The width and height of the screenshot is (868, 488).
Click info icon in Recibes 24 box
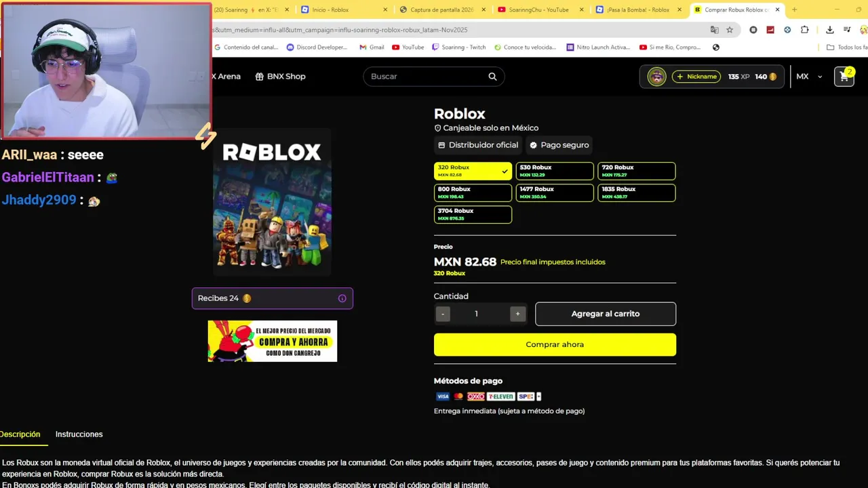[x=342, y=298]
